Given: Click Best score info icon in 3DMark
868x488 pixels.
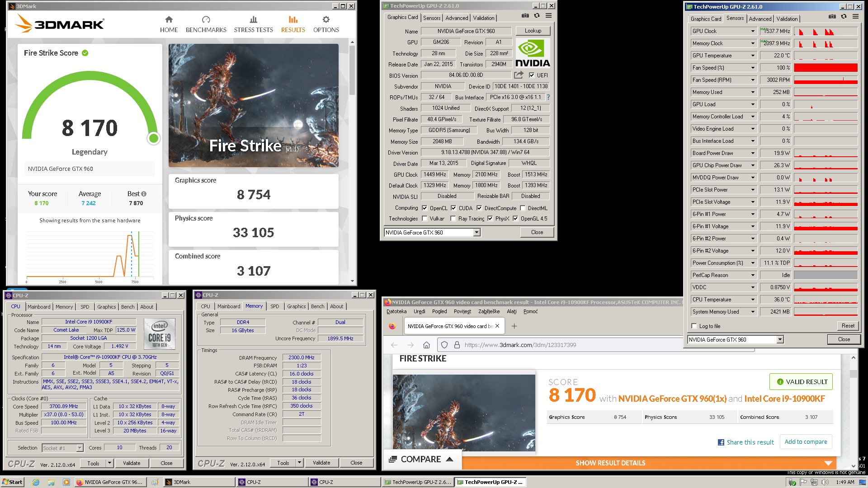Looking at the screenshot, I should pyautogui.click(x=144, y=194).
